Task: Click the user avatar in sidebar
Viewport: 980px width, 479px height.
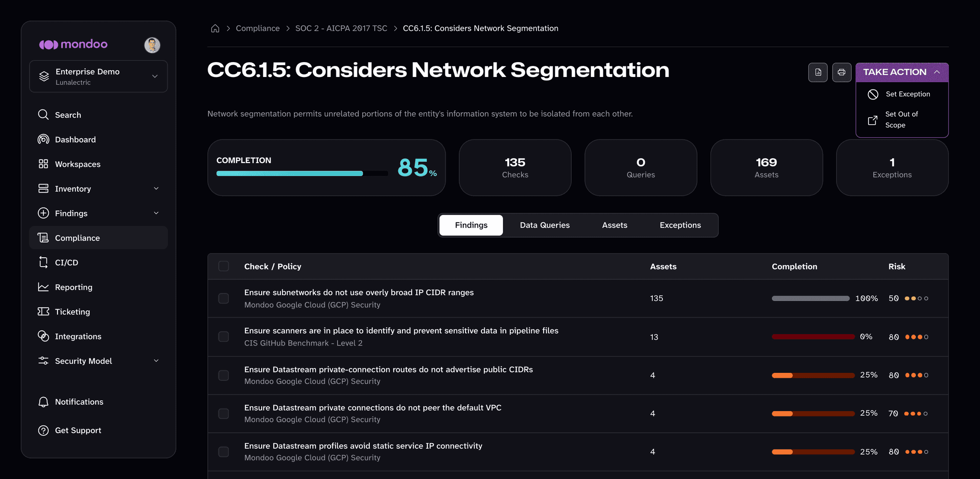Action: point(152,45)
